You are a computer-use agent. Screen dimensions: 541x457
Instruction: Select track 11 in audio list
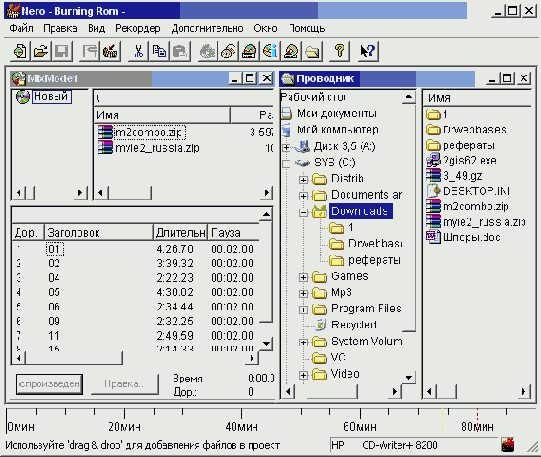click(54, 336)
